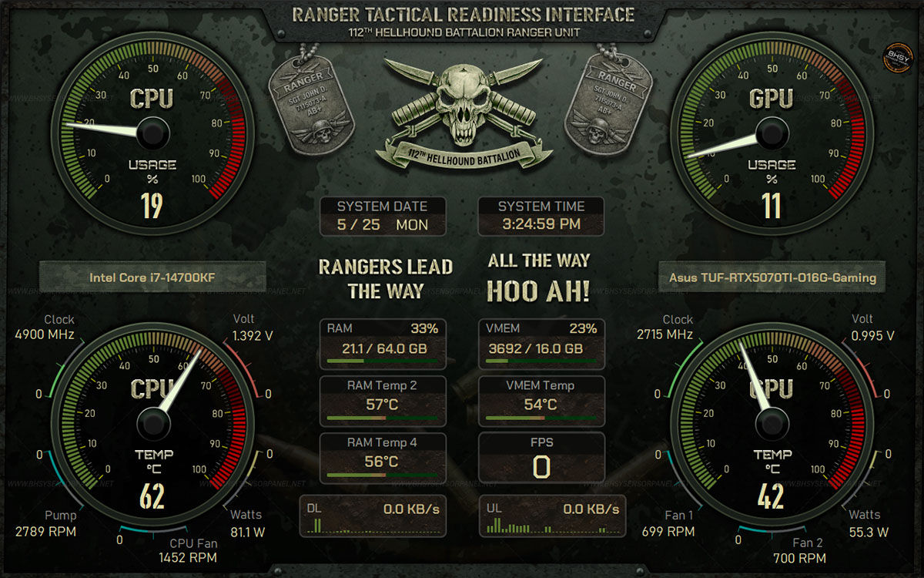The image size is (924, 578).
Task: Select the System Time box
Action: click(x=541, y=217)
